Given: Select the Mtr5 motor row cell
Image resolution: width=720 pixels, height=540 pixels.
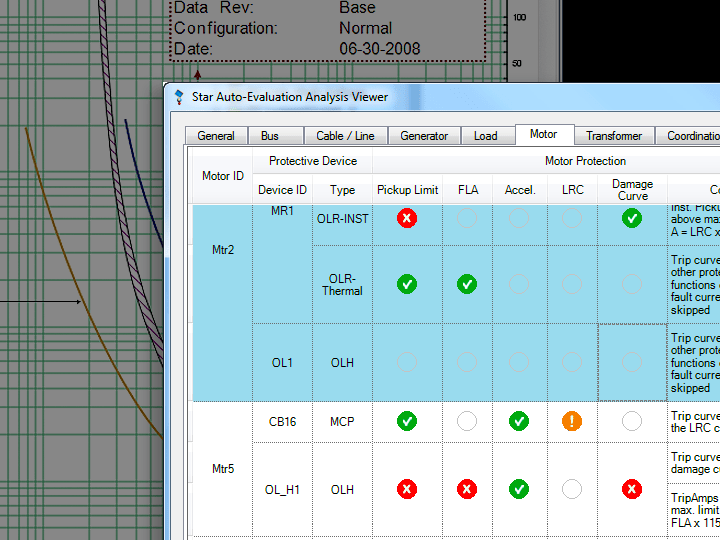Looking at the screenshot, I should tap(223, 468).
